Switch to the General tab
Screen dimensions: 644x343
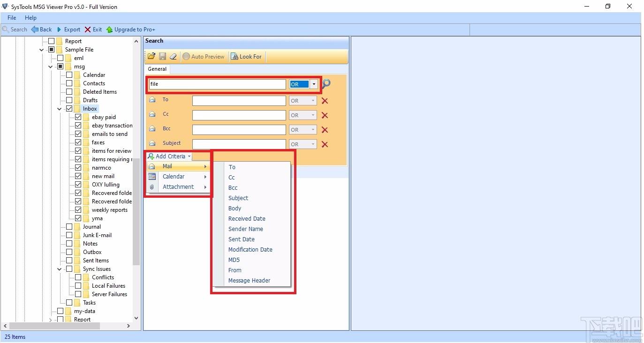[157, 69]
